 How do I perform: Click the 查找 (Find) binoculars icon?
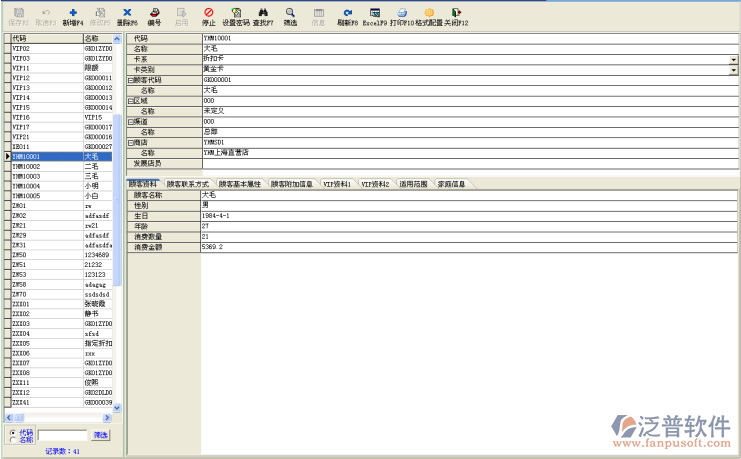pos(264,13)
